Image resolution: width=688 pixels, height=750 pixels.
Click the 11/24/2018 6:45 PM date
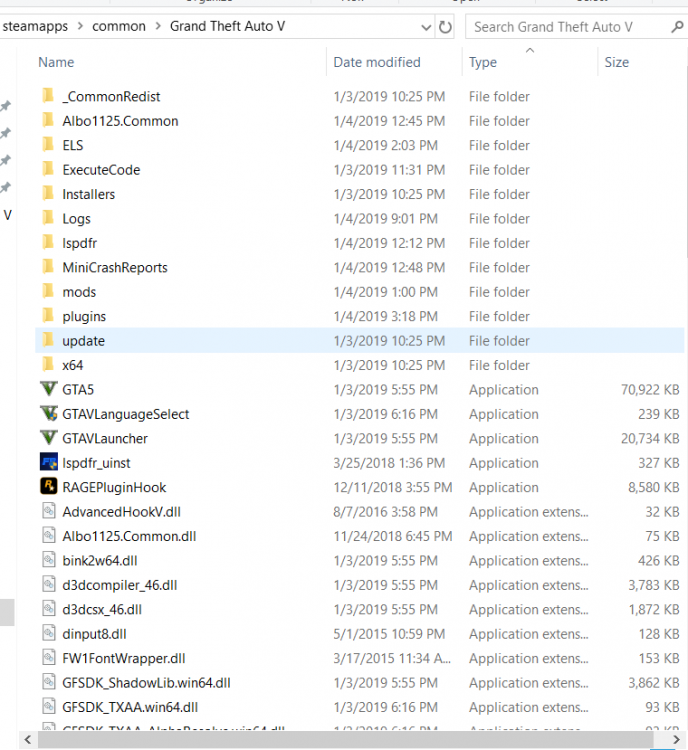393,536
